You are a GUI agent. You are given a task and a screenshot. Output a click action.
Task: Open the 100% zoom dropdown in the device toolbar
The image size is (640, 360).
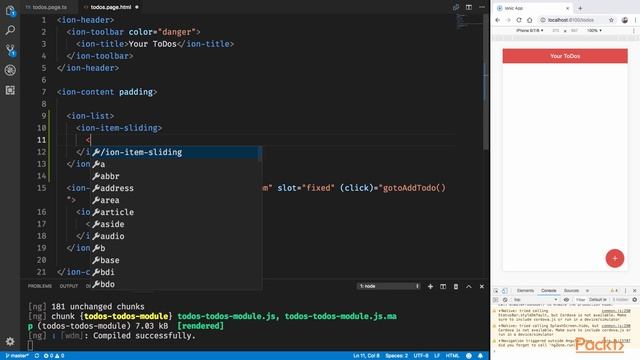(594, 31)
